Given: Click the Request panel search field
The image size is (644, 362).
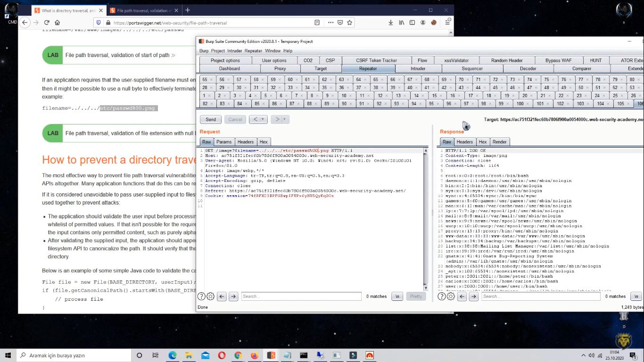Looking at the screenshot, I should coord(301,296).
